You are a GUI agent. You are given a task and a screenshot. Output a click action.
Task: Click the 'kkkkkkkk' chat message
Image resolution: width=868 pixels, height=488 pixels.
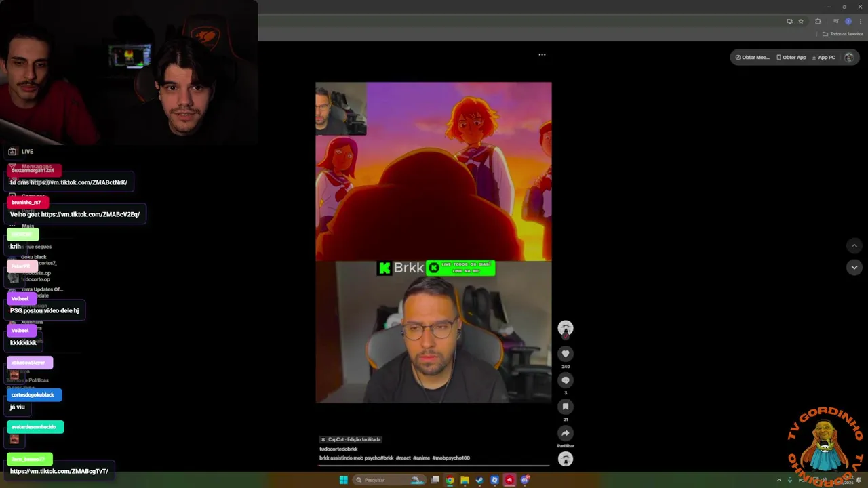[24, 343]
